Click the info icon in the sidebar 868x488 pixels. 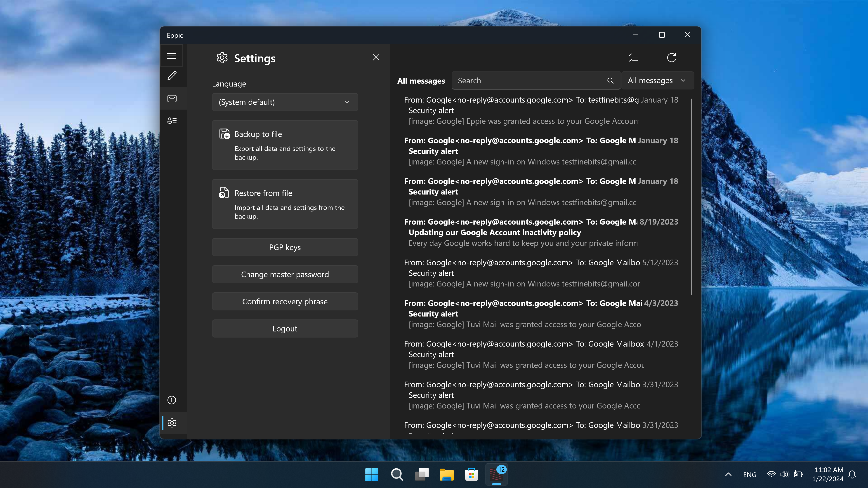(172, 400)
